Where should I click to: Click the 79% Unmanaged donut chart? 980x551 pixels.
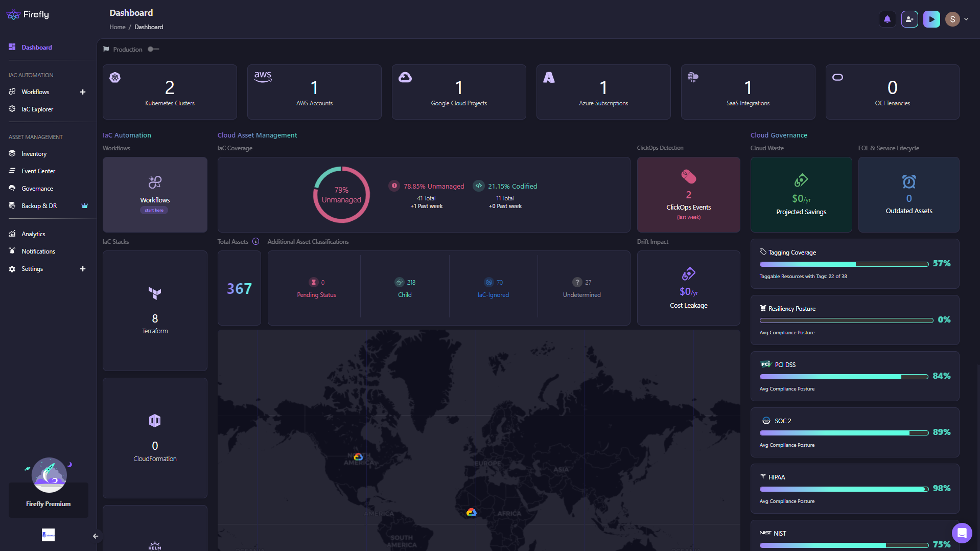pyautogui.click(x=341, y=195)
